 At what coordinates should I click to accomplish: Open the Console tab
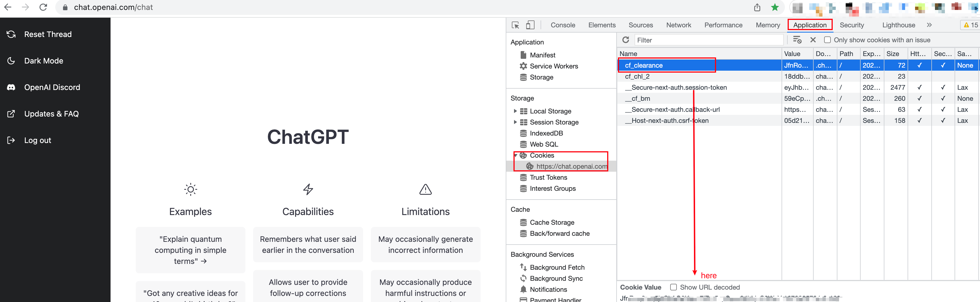coord(563,25)
